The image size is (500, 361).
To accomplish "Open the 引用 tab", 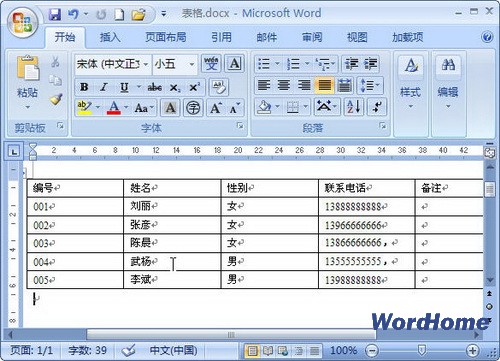I will pos(221,37).
